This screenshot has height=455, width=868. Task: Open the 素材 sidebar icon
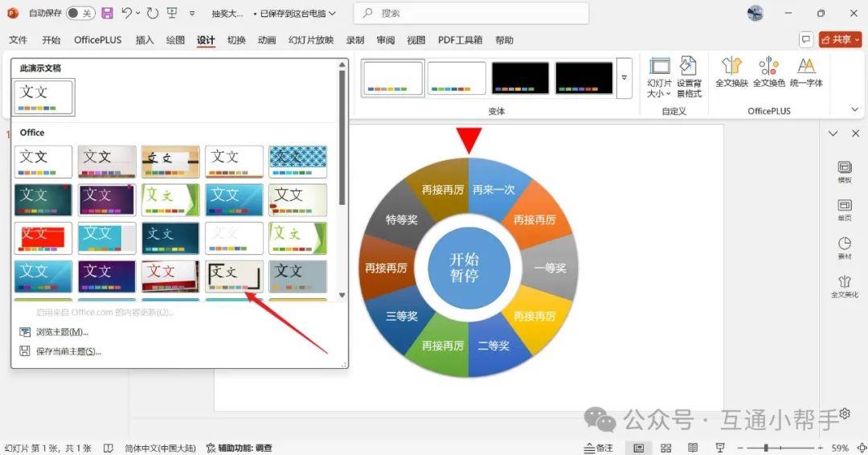click(845, 248)
